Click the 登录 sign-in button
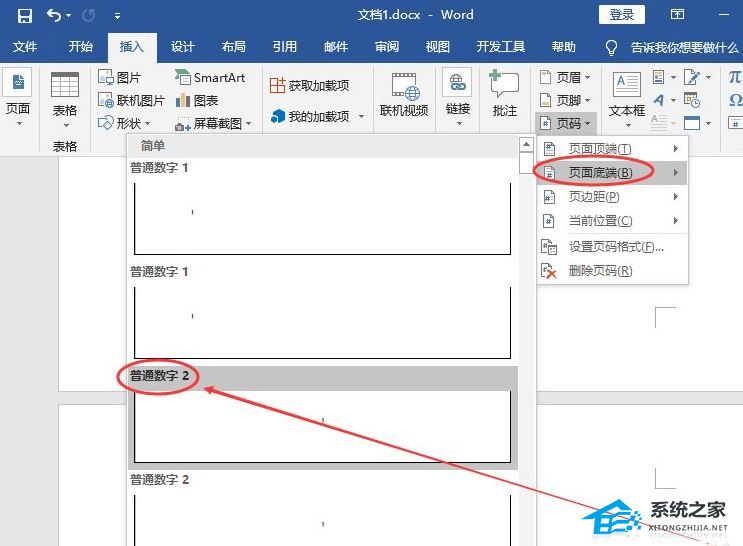This screenshot has height=546, width=743. (621, 15)
